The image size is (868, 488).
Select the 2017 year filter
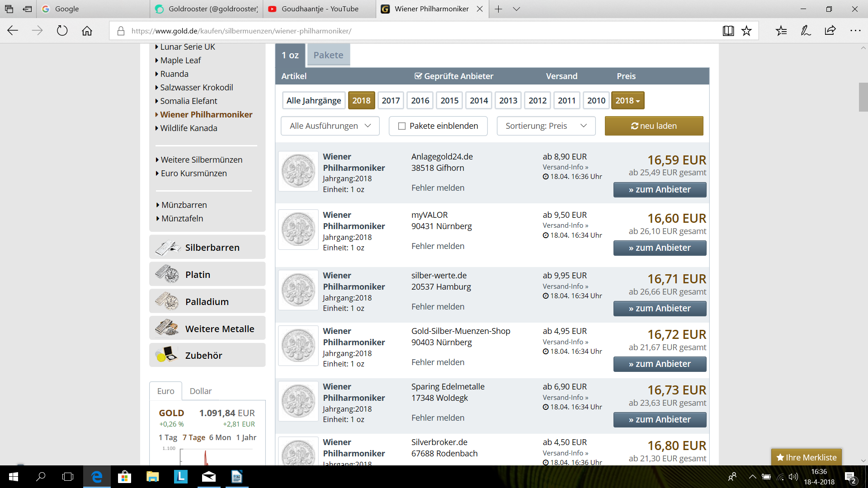(391, 100)
